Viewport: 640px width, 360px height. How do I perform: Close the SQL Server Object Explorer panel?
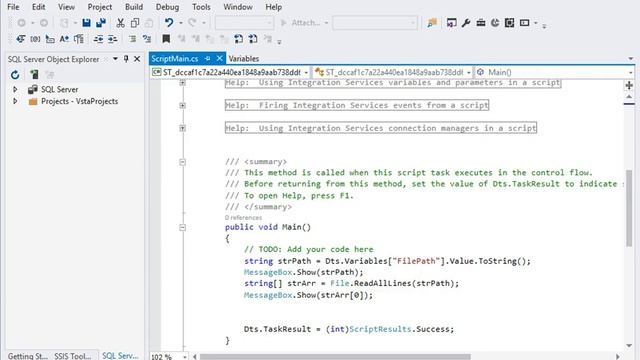pyautogui.click(x=137, y=59)
